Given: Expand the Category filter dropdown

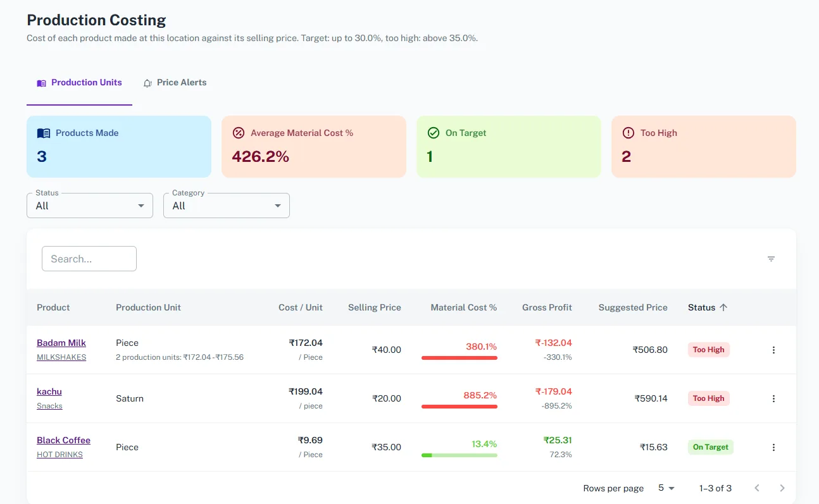Looking at the screenshot, I should pyautogui.click(x=227, y=206).
